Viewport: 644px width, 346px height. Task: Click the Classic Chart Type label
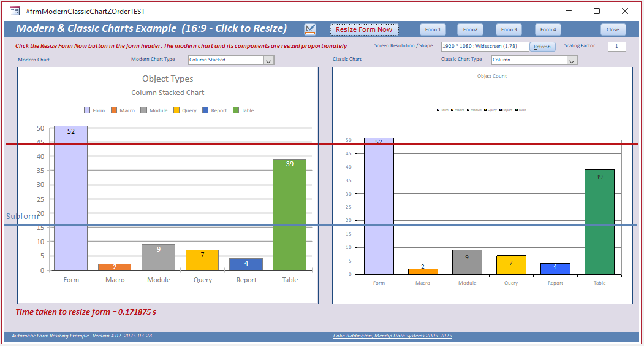coord(461,60)
